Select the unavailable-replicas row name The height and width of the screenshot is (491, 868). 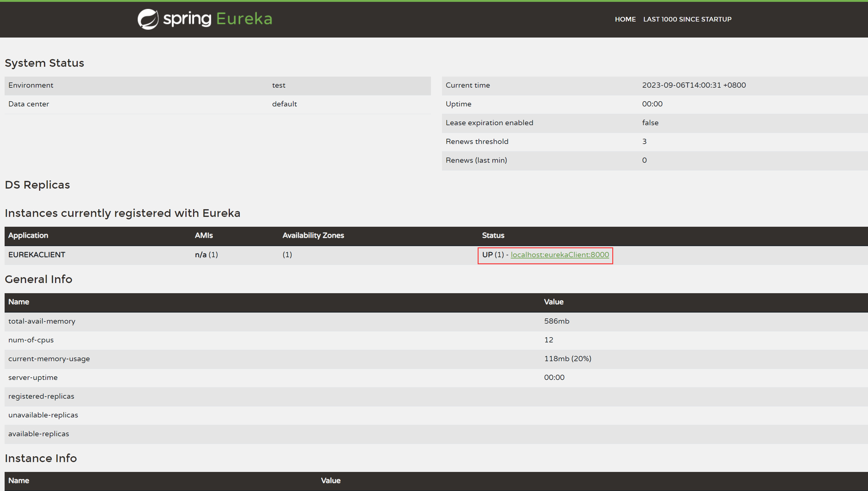43,415
